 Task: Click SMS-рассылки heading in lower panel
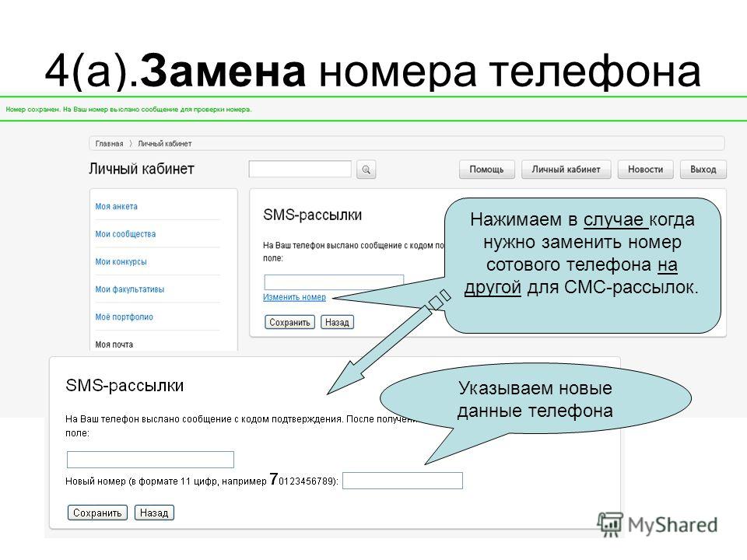tap(124, 385)
